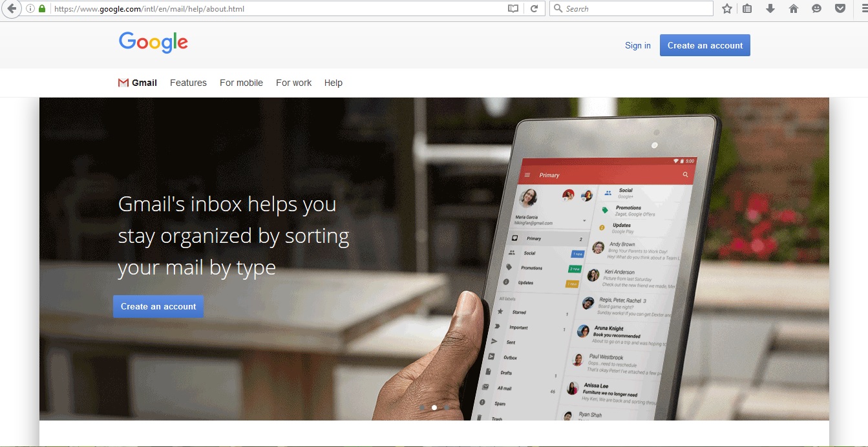Open Firefox Hello smiley icon
This screenshot has width=868, height=447.
(x=816, y=8)
